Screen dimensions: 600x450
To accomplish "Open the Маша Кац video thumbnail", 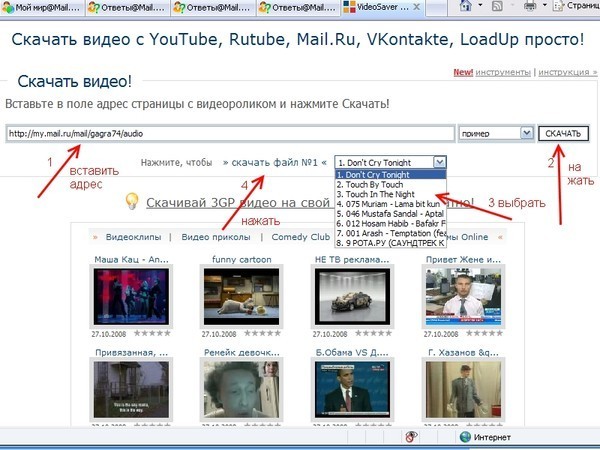I will coord(131,297).
